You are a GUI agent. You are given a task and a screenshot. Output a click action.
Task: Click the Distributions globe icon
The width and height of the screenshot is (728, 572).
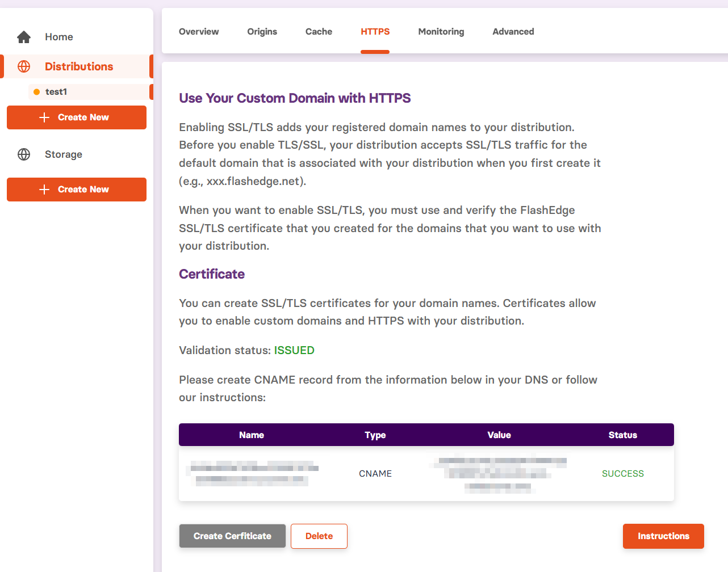24,66
